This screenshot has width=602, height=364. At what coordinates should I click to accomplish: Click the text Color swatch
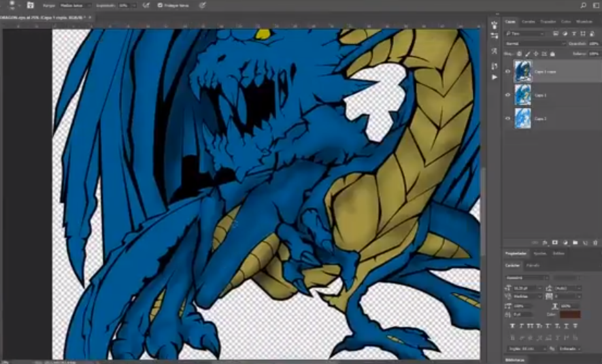click(x=570, y=314)
